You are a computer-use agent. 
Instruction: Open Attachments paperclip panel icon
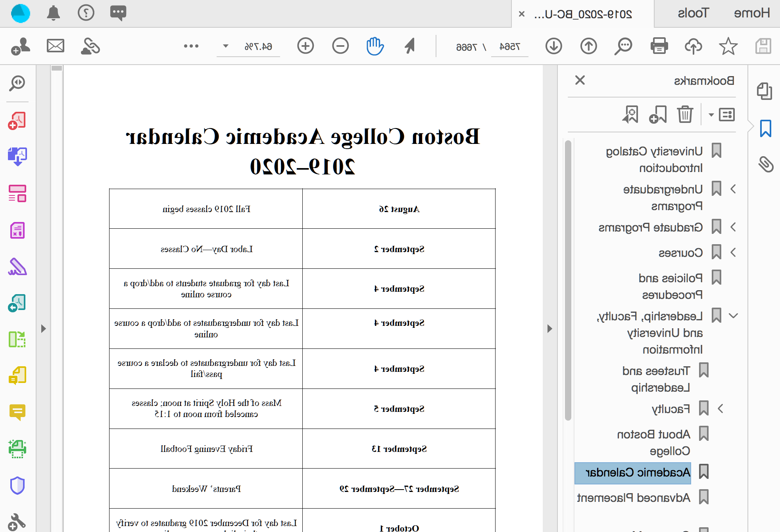(766, 164)
